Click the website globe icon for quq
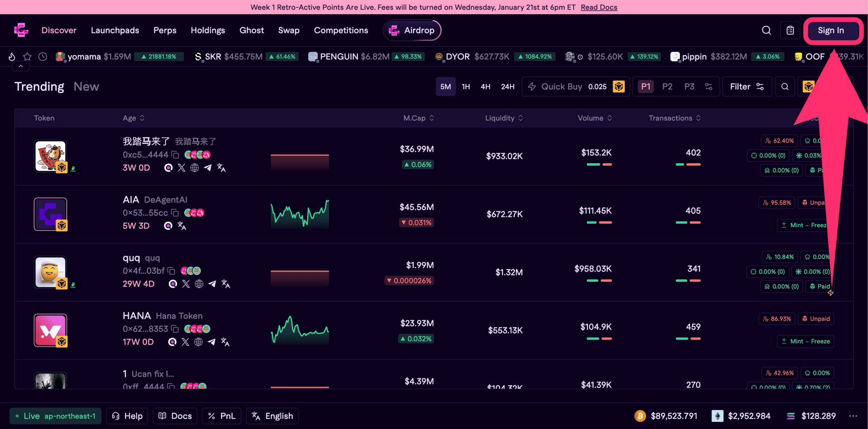 coord(199,284)
